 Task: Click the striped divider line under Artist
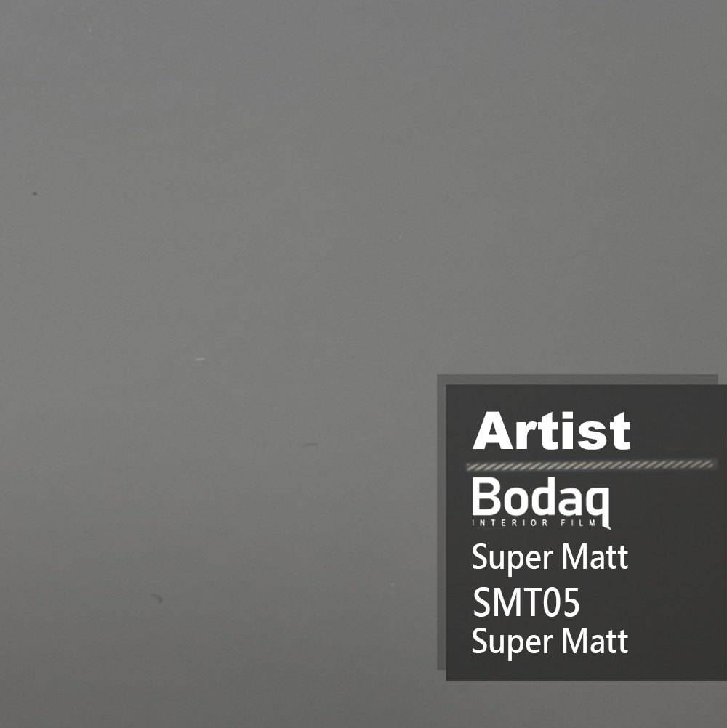pyautogui.click(x=590, y=464)
